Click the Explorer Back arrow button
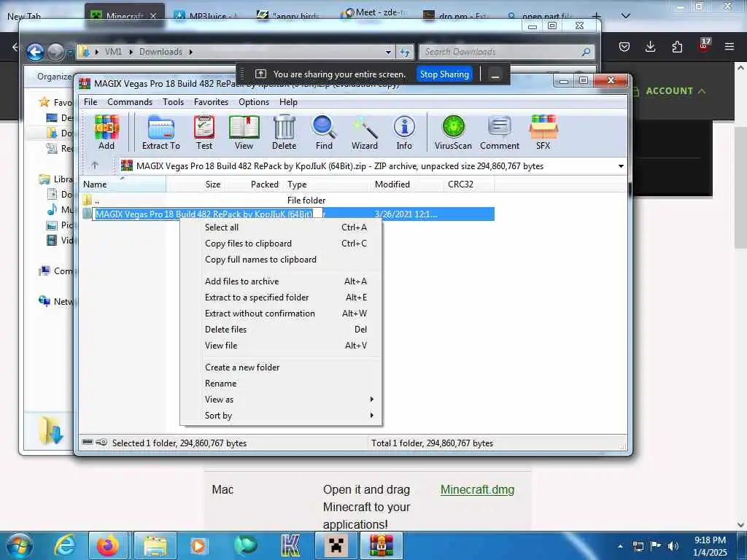 point(35,52)
